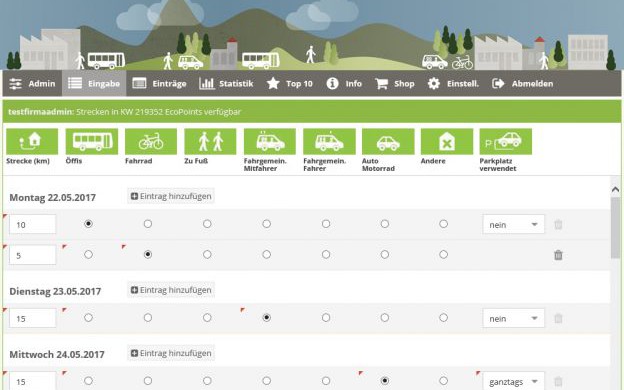Open the Admin menu item
The image size is (624, 390).
click(x=32, y=84)
